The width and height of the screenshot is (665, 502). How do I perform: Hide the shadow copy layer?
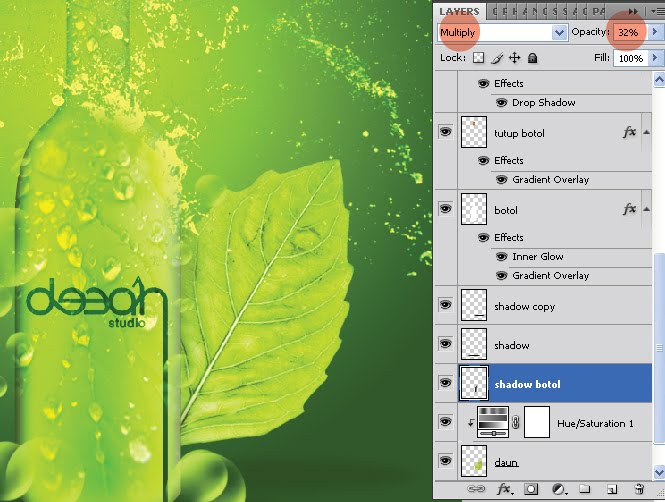[445, 305]
